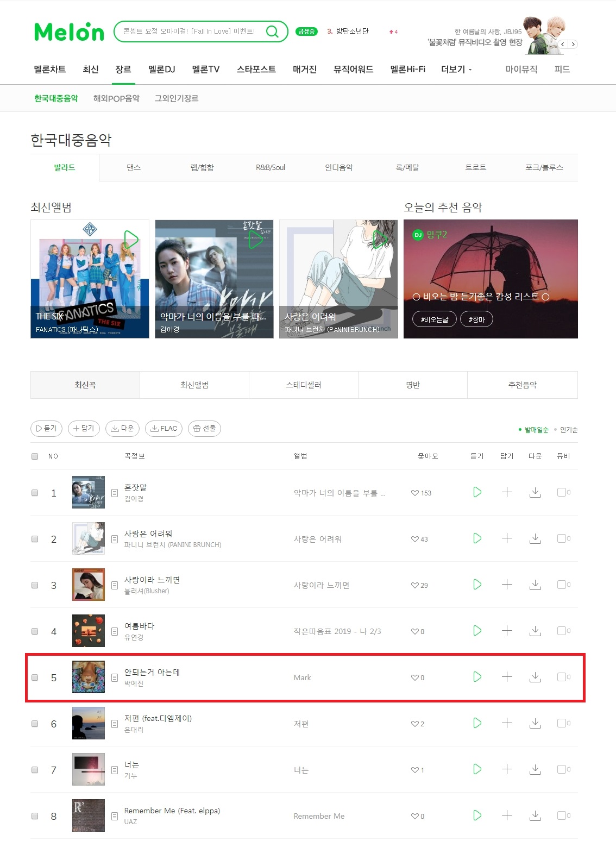Add 사랑은 어려워 to playlist with plus icon

click(507, 538)
